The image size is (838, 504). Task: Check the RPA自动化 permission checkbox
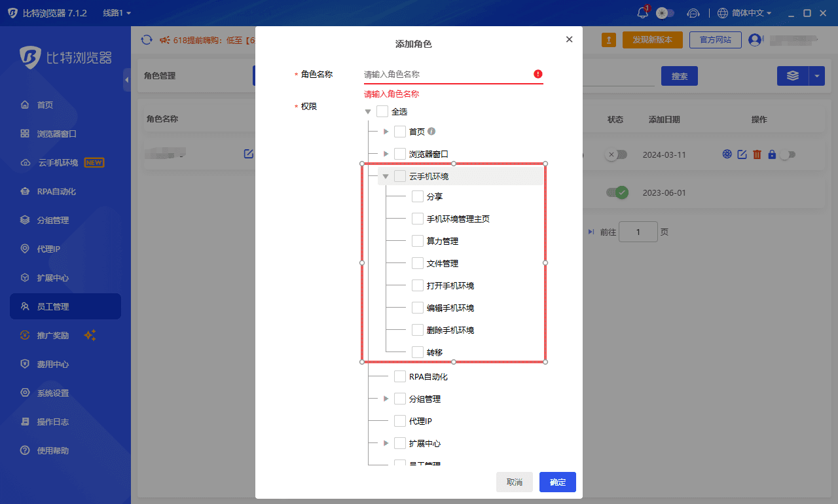[x=400, y=376]
